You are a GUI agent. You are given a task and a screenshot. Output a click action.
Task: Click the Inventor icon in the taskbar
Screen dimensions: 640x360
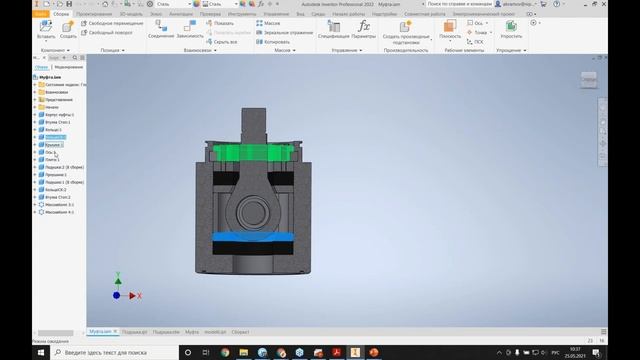pos(355,352)
